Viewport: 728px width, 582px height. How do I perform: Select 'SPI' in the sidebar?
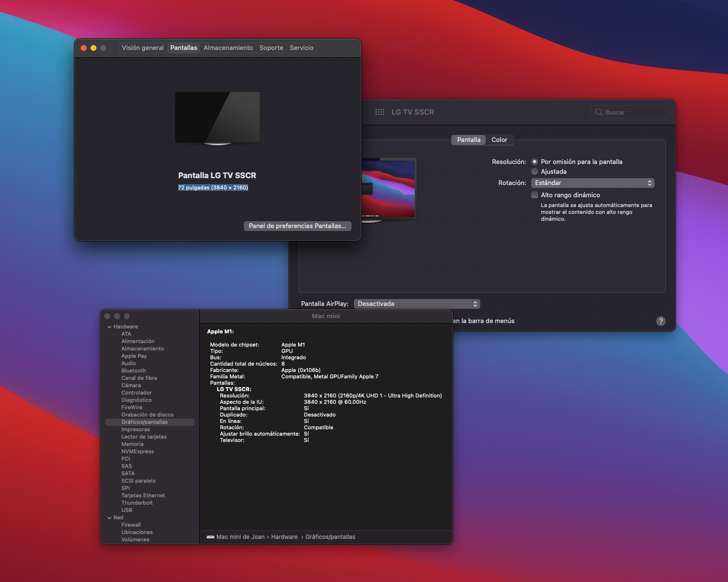tap(126, 488)
